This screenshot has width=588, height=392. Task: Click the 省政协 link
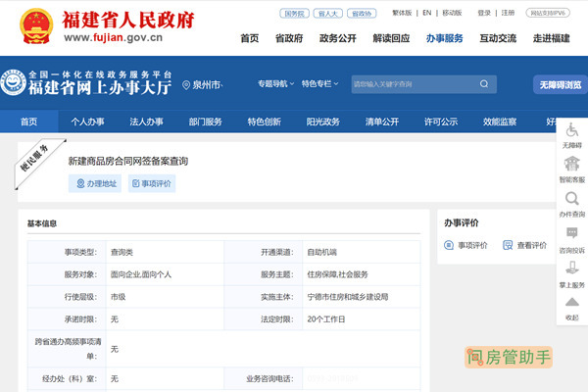coord(362,14)
